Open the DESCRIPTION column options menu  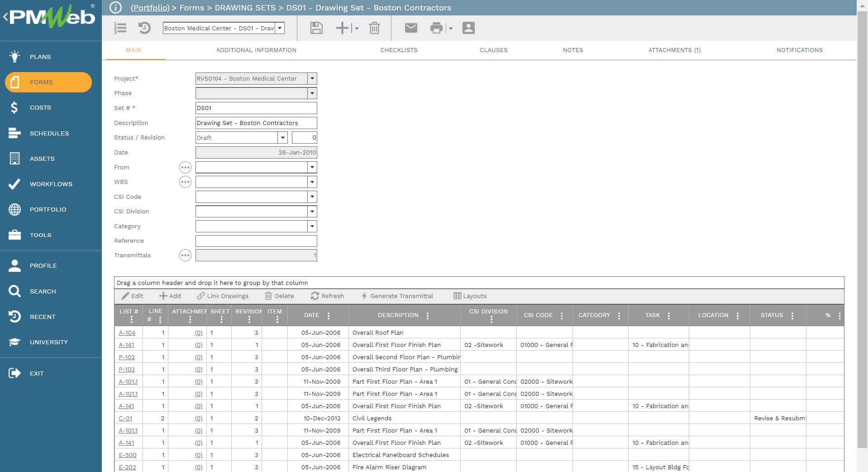[x=428, y=316]
